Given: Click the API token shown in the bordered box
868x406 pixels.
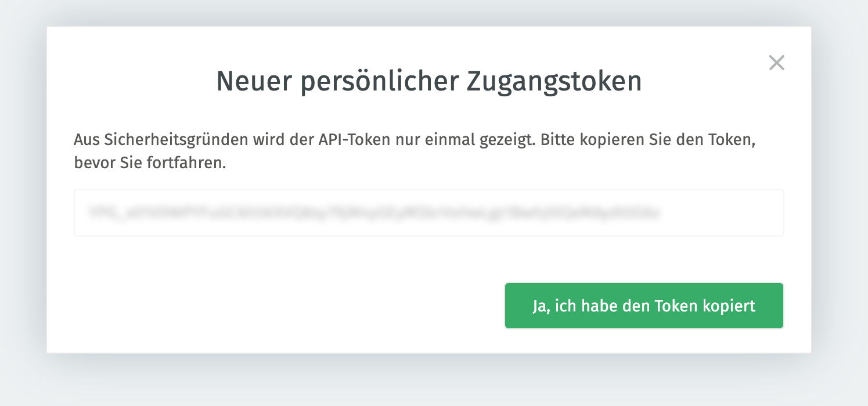Looking at the screenshot, I should 429,213.
